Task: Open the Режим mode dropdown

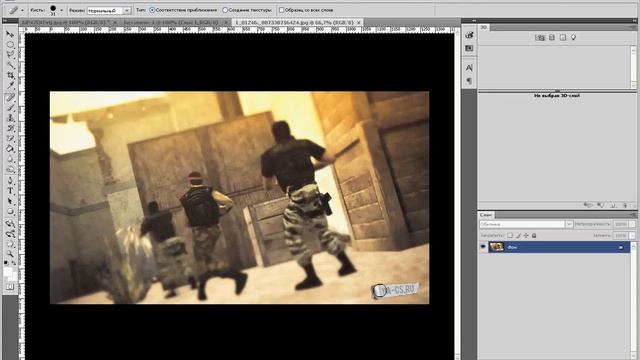Action: coord(127,10)
